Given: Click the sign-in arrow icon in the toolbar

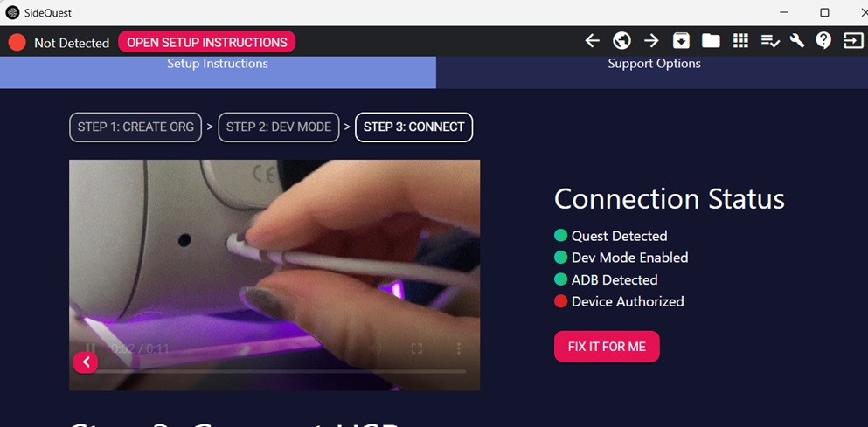Looking at the screenshot, I should (x=853, y=41).
